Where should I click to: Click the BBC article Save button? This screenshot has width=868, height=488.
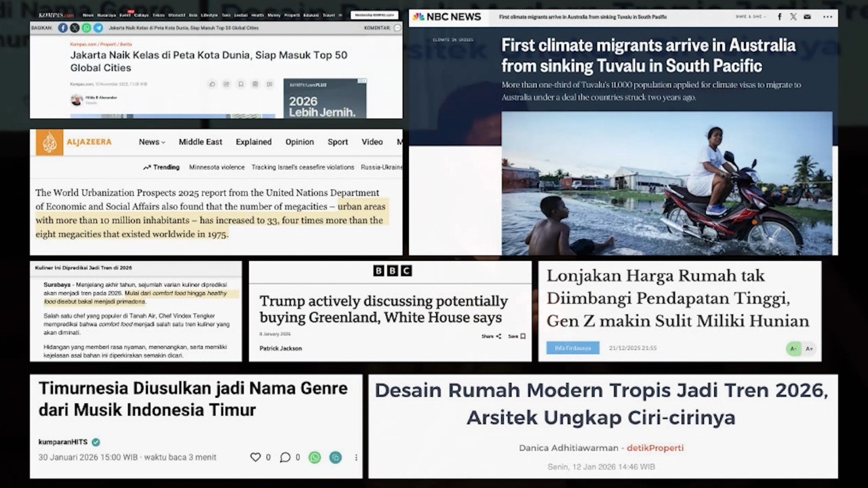(517, 336)
